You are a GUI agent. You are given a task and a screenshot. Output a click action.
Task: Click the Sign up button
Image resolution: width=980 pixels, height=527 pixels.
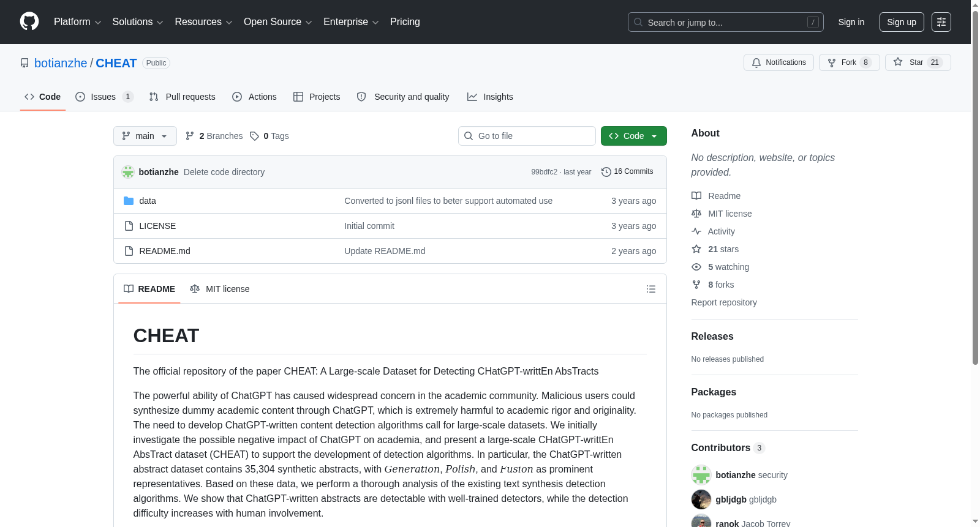click(x=902, y=22)
